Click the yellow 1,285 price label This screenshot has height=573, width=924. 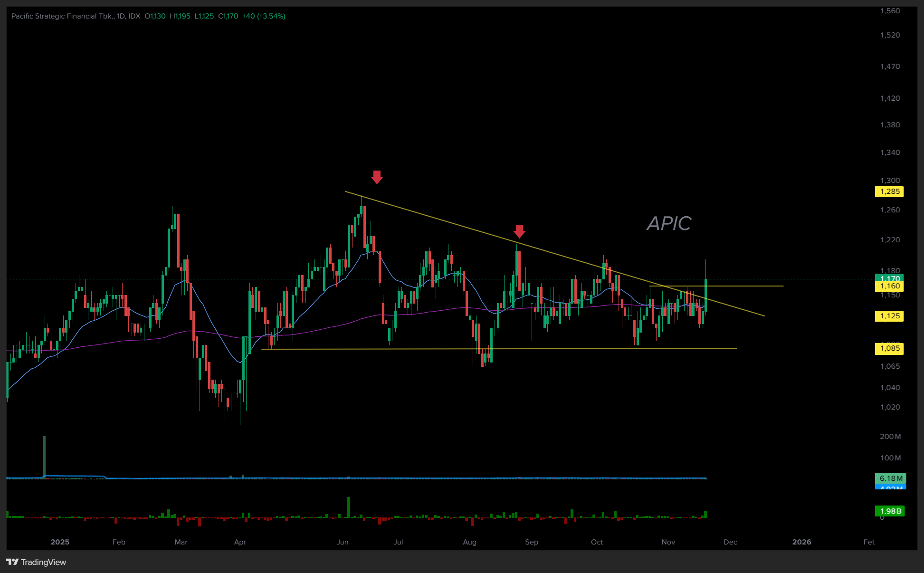889,191
